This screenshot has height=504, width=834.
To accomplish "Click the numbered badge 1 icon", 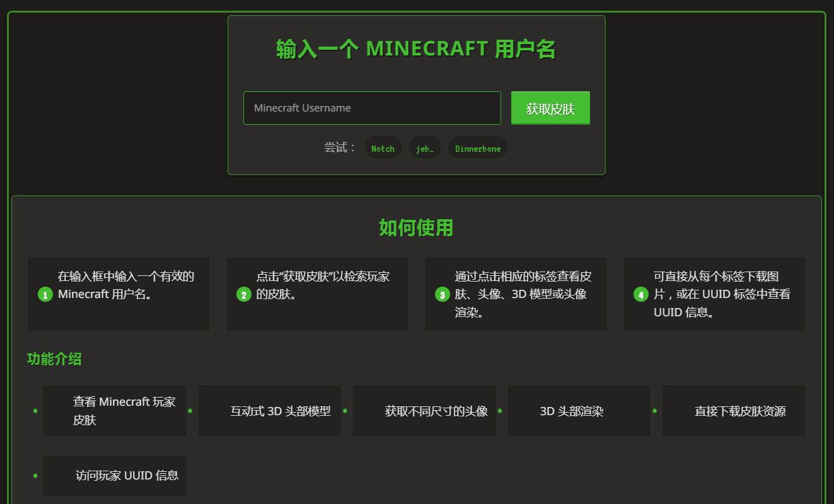I will pyautogui.click(x=45, y=294).
